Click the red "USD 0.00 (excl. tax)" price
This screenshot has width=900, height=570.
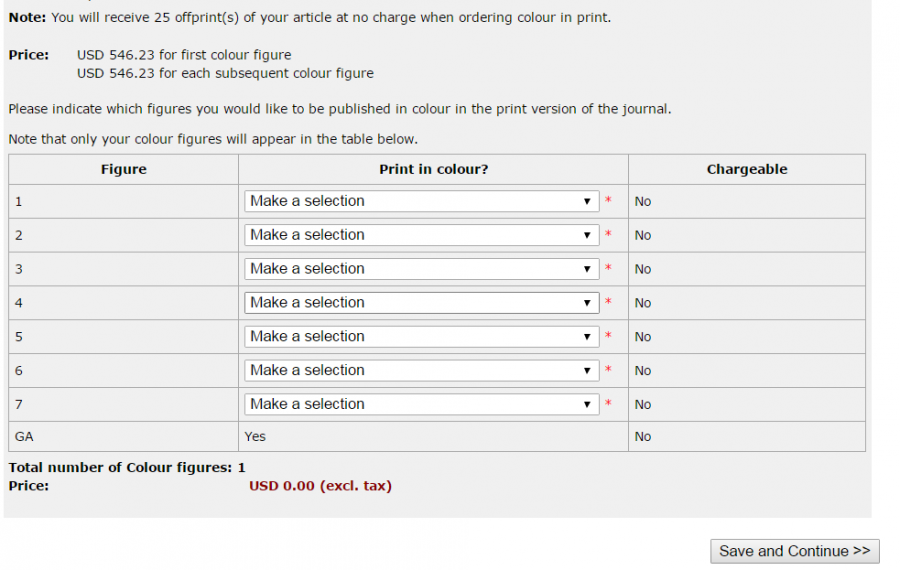coord(320,486)
